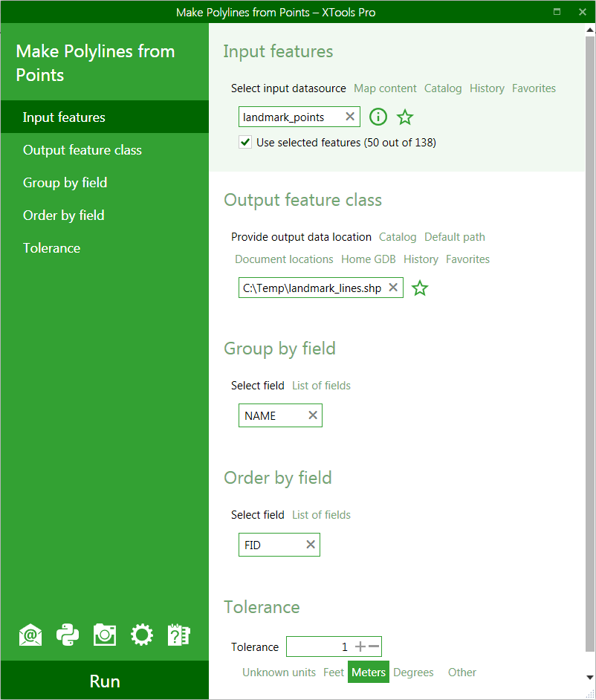This screenshot has height=700, width=596.
Task: Click the Run button
Action: tap(105, 681)
